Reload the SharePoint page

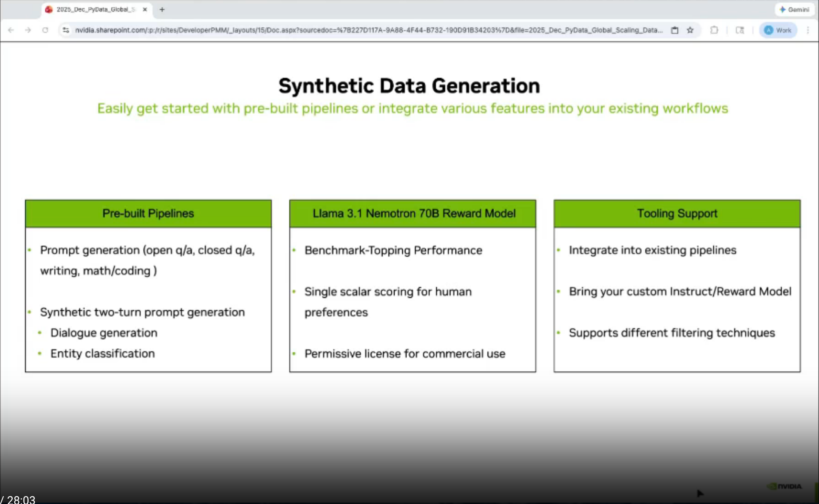pyautogui.click(x=45, y=30)
